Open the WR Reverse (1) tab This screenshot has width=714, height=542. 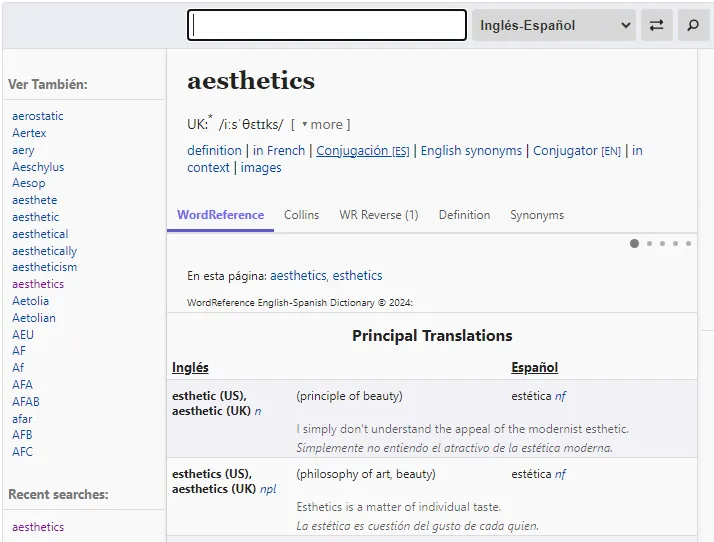(378, 215)
